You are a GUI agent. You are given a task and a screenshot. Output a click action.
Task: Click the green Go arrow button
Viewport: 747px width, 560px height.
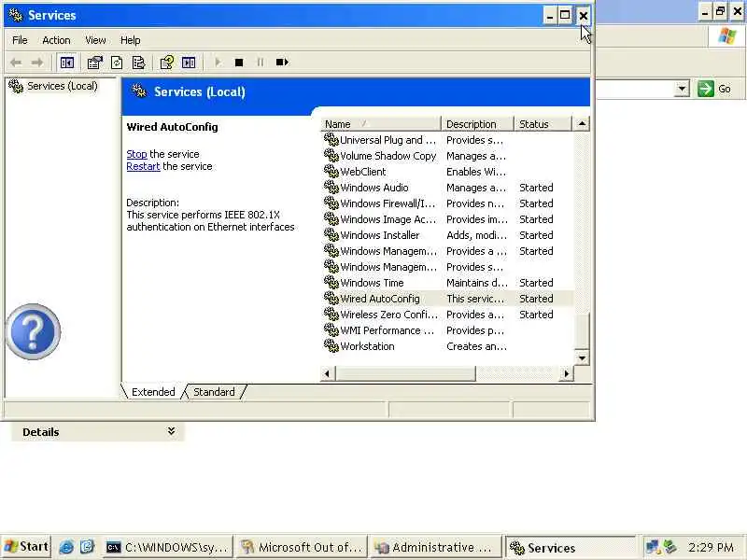click(706, 89)
